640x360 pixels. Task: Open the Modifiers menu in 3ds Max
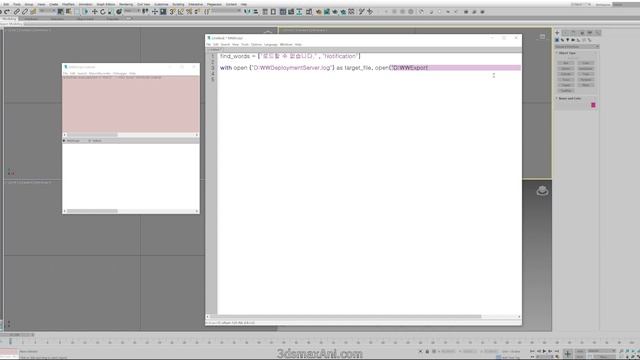pyautogui.click(x=68, y=4)
